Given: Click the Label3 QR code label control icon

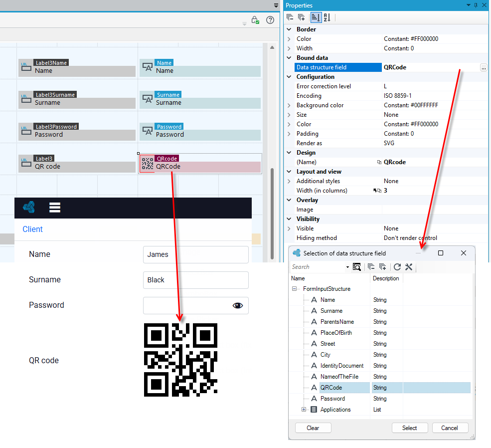Looking at the screenshot, I should pyautogui.click(x=26, y=163).
